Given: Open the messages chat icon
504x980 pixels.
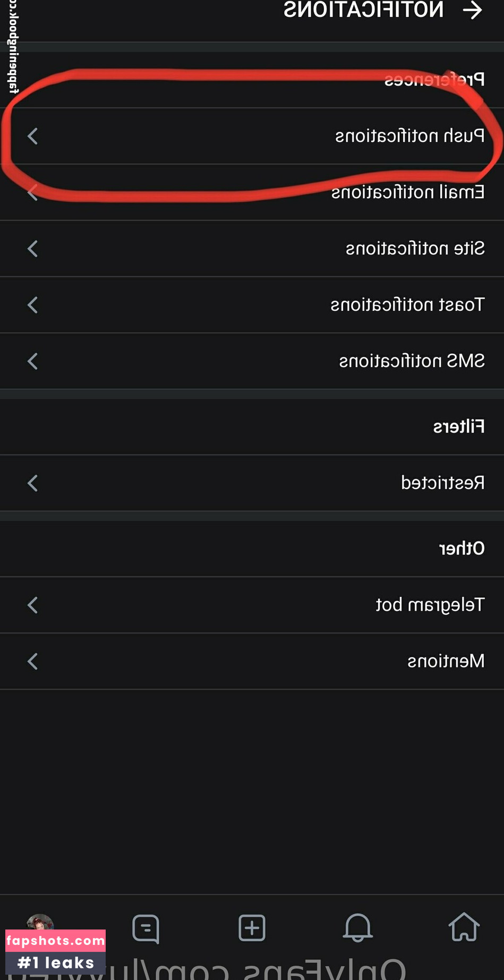Looking at the screenshot, I should [146, 928].
